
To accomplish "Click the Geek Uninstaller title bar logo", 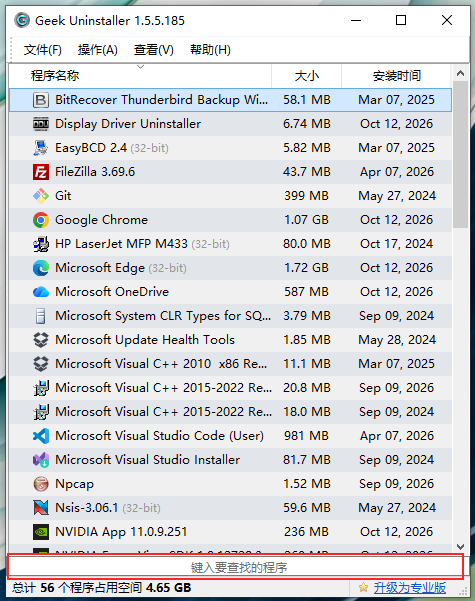I will click(22, 20).
